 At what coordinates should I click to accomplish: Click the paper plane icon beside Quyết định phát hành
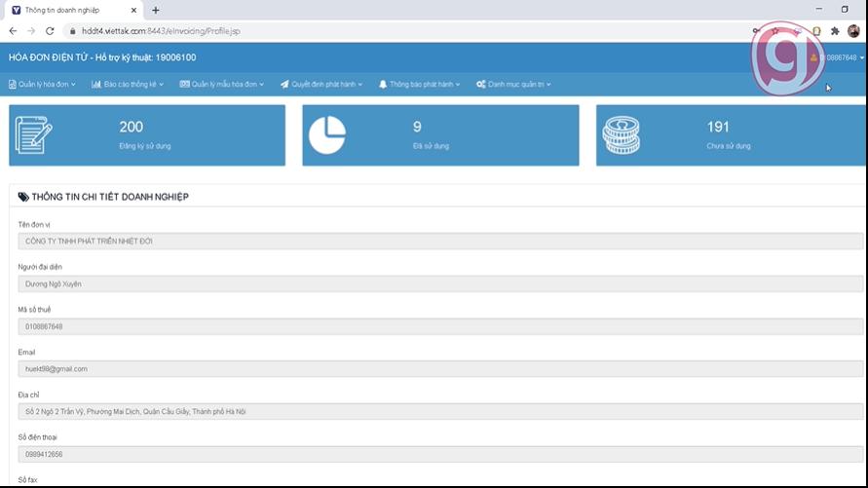tap(284, 84)
